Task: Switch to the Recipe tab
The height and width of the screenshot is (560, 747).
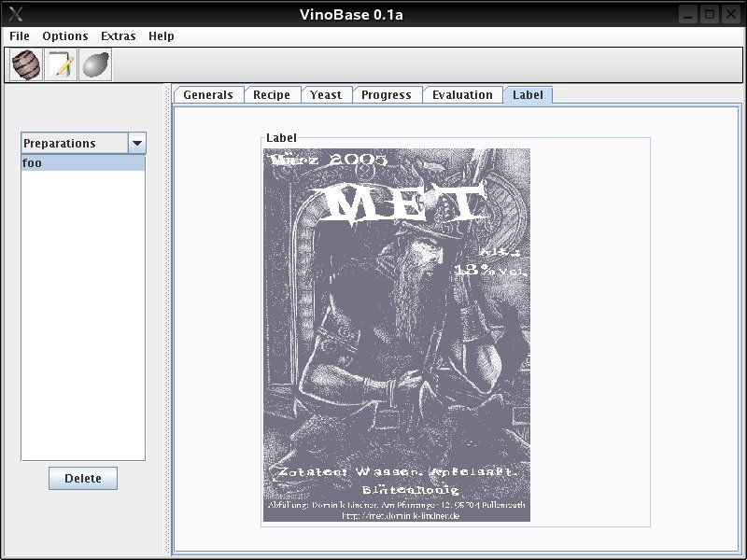Action: pyautogui.click(x=272, y=95)
